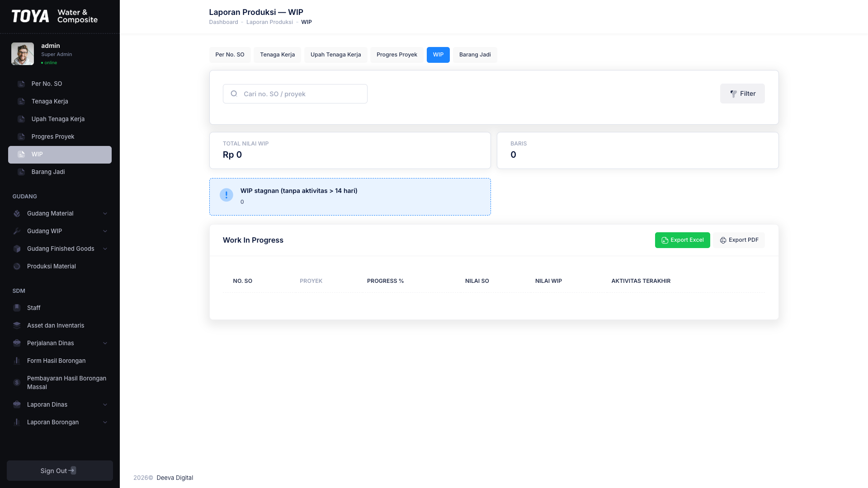Click the Sign Out button
The width and height of the screenshot is (868, 488).
pos(60,470)
